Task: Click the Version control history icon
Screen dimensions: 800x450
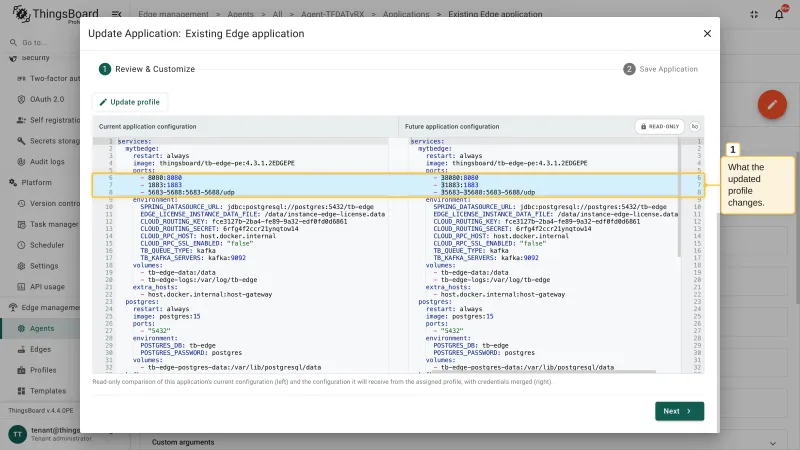Action: click(21, 204)
